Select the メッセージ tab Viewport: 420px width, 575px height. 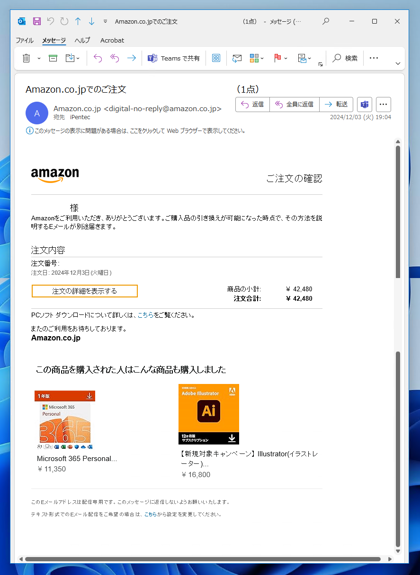point(54,40)
